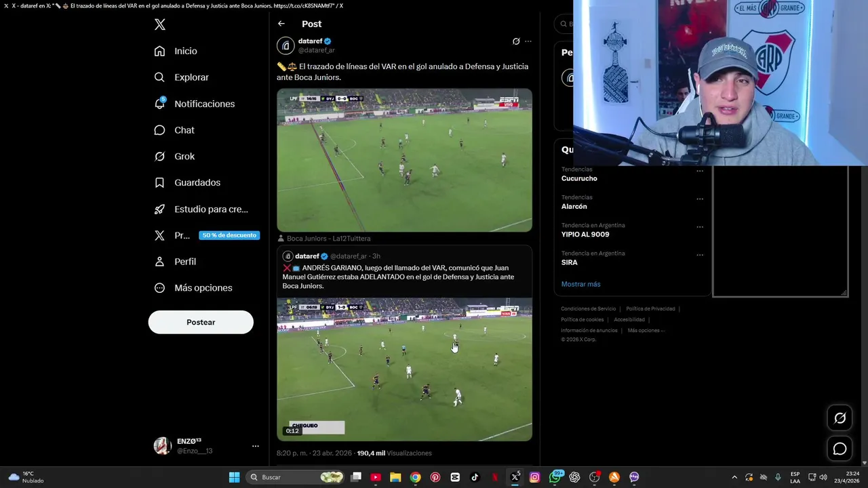Play the quoted post video
Screen dimensions: 868x488
404,369
